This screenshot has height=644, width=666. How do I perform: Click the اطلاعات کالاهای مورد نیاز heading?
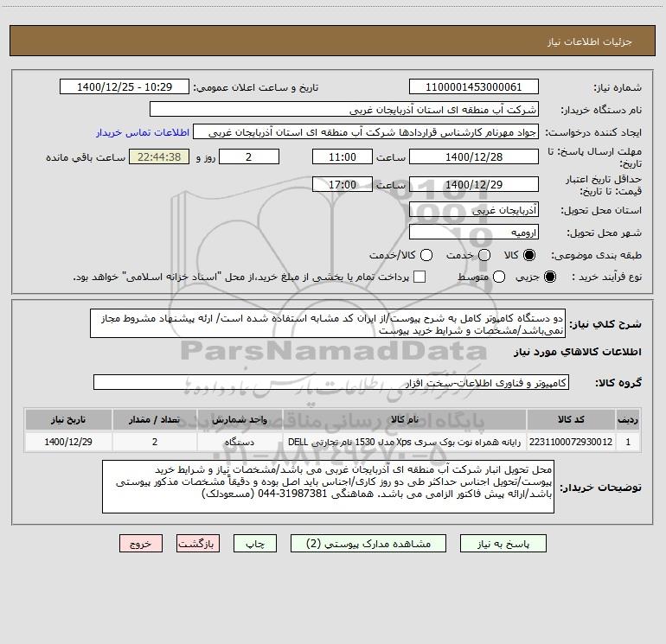coord(578,352)
